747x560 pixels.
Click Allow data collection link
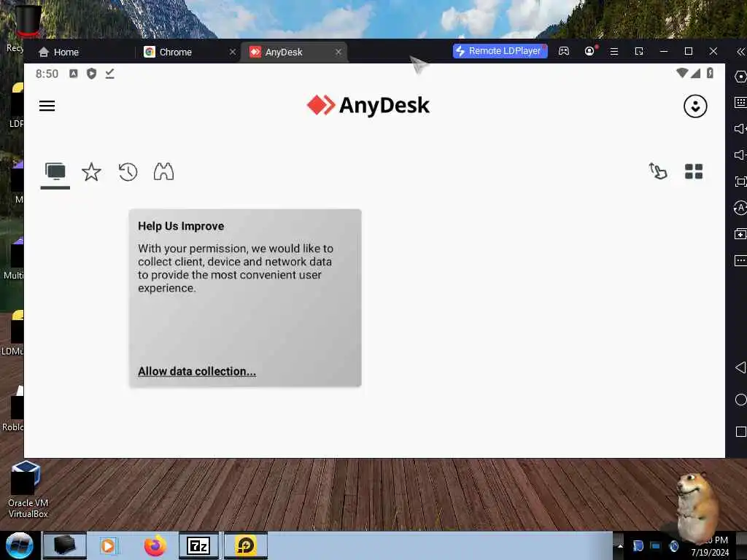pos(197,371)
